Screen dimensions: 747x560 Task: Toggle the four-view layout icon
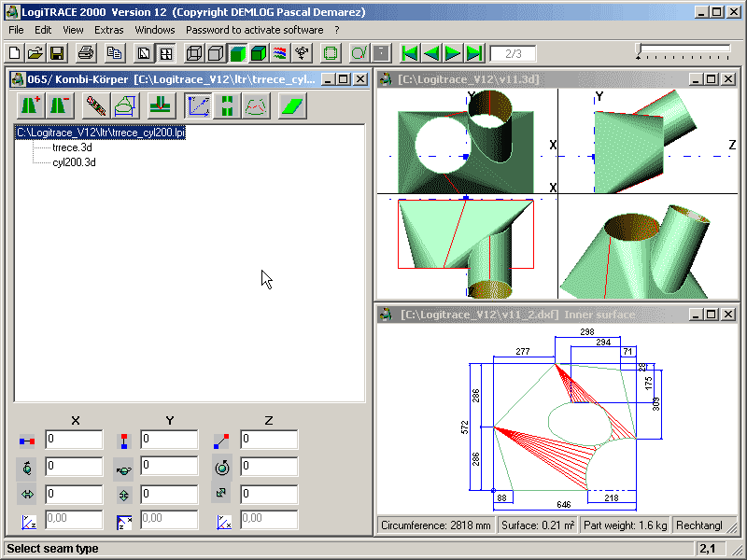click(x=165, y=53)
